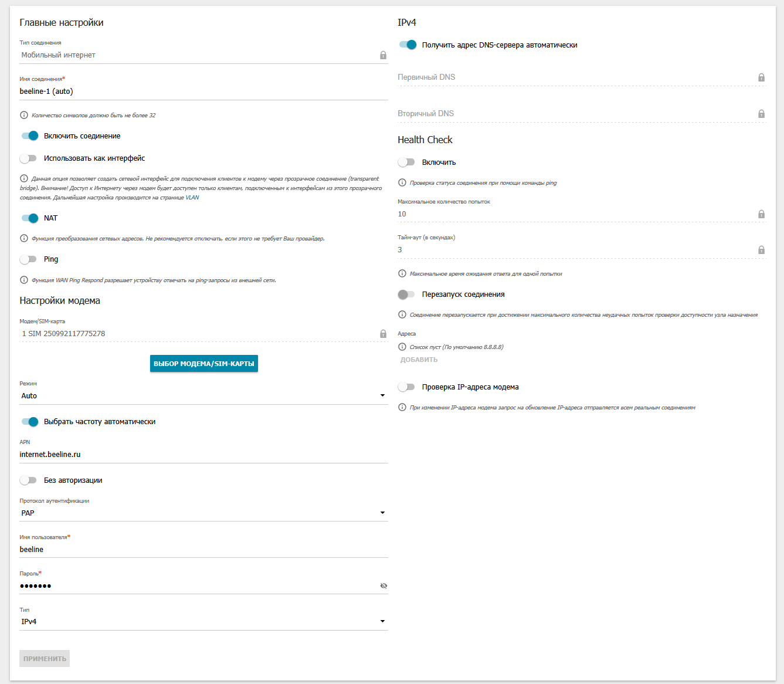Click lock icon in max attempts field
This screenshot has height=684, width=784.
(x=761, y=214)
